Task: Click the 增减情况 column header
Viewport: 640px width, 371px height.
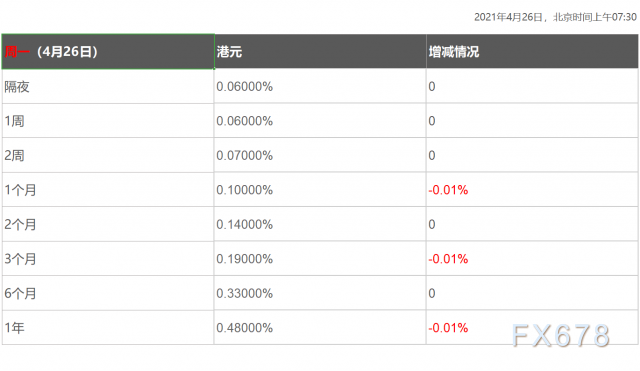Action: (532, 51)
